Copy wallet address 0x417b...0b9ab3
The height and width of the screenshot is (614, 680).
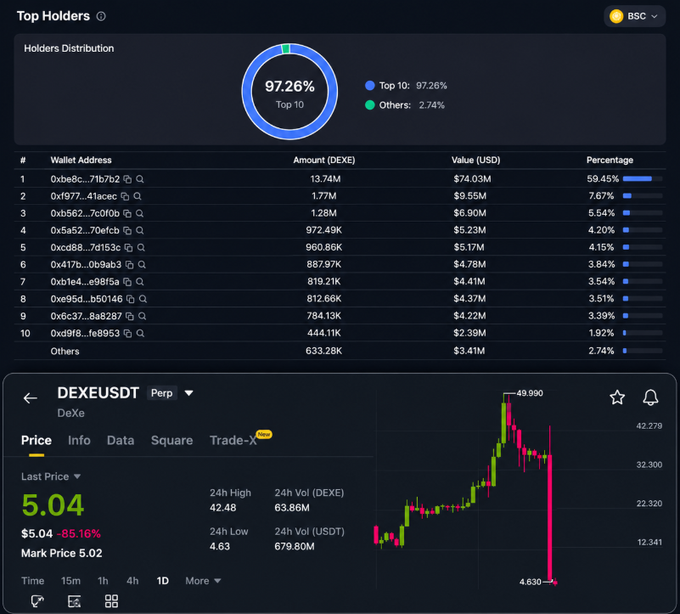(129, 265)
